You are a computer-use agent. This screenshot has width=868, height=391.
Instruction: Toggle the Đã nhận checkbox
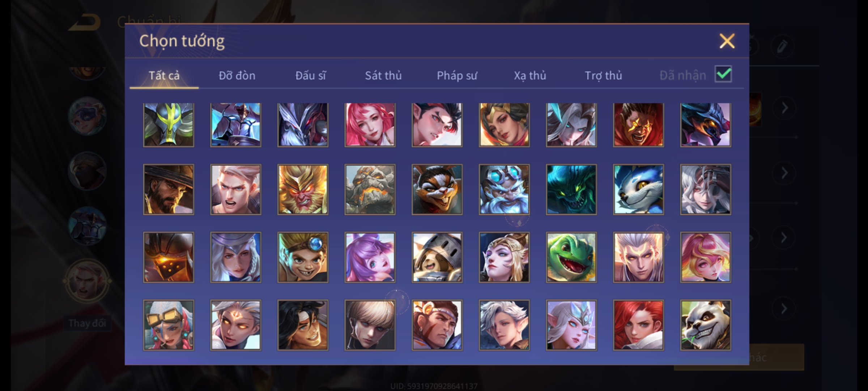coord(723,75)
